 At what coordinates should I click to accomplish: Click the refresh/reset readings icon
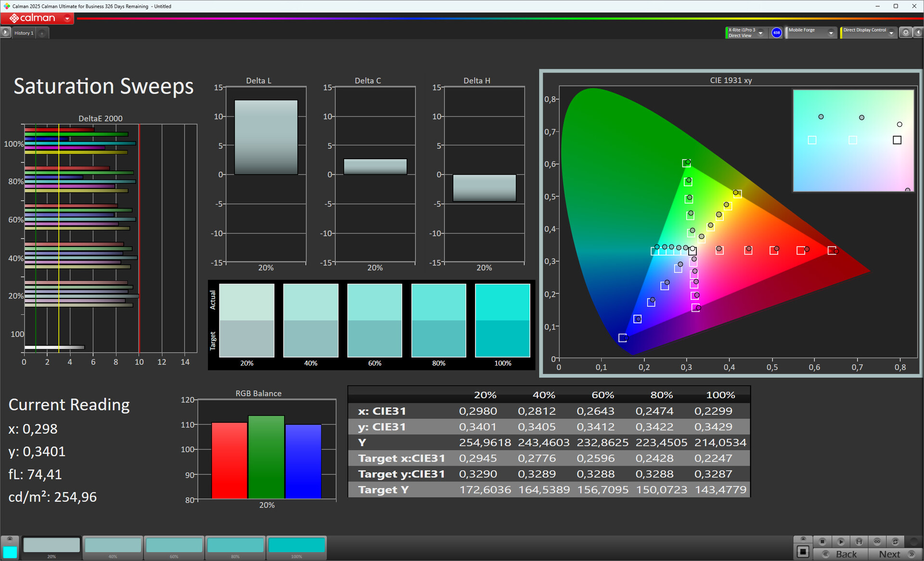coord(895,541)
